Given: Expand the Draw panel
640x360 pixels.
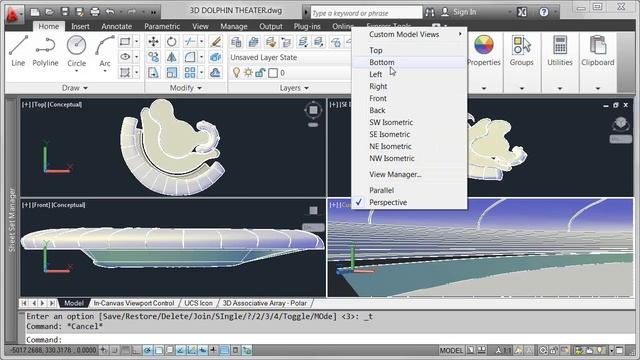Looking at the screenshot, I should pos(75,88).
